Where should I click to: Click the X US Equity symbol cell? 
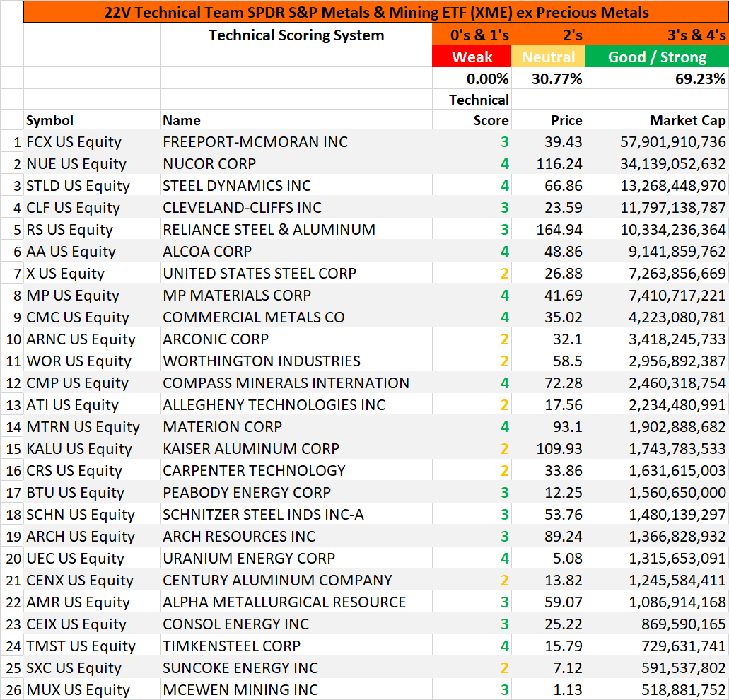point(92,274)
